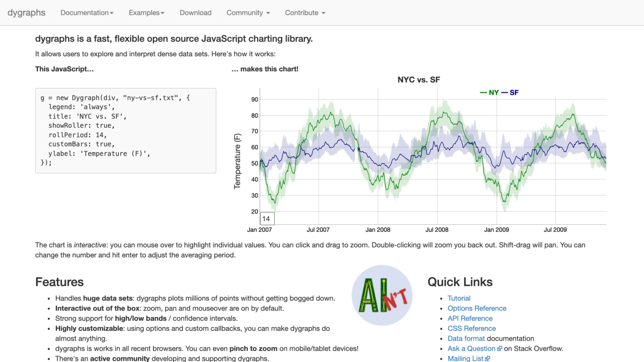Expand the Examples dropdown menu
The width and height of the screenshot is (644, 362).
147,12
